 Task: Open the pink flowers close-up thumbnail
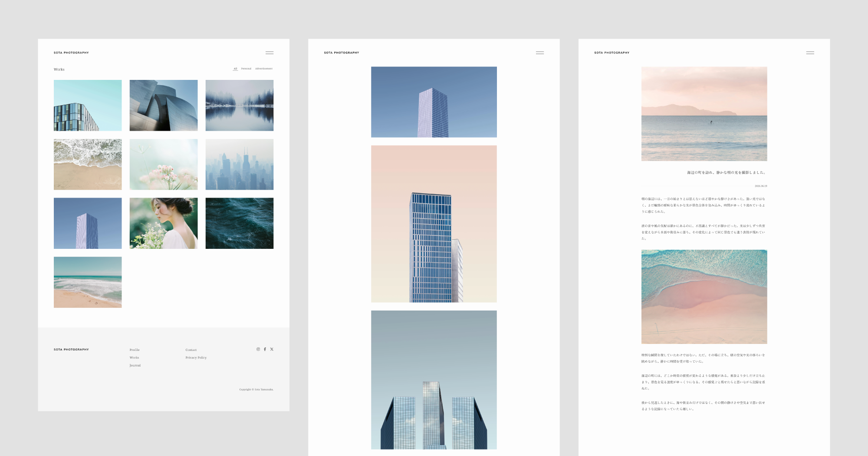[x=164, y=165]
